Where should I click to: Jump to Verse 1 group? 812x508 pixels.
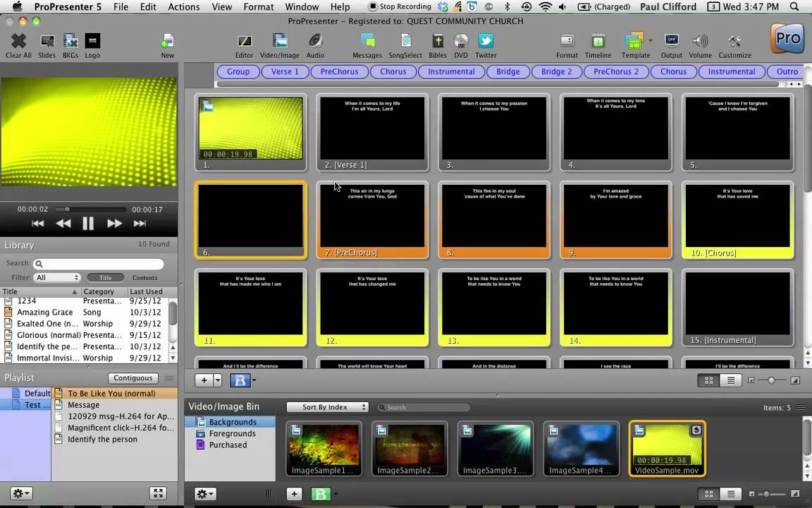[x=285, y=71]
